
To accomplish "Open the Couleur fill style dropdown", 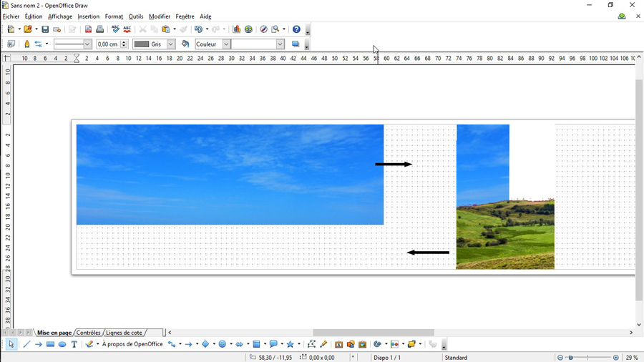I will click(x=226, y=44).
